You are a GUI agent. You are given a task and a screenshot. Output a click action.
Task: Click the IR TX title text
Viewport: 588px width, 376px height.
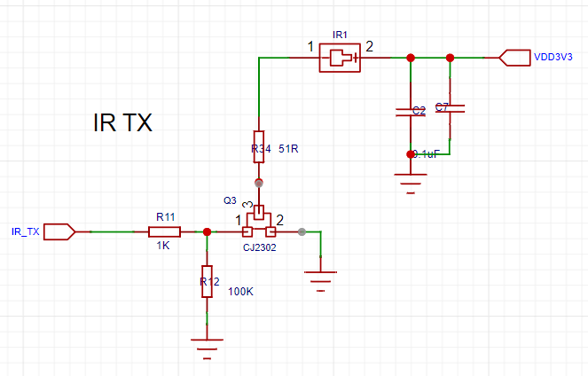click(122, 122)
